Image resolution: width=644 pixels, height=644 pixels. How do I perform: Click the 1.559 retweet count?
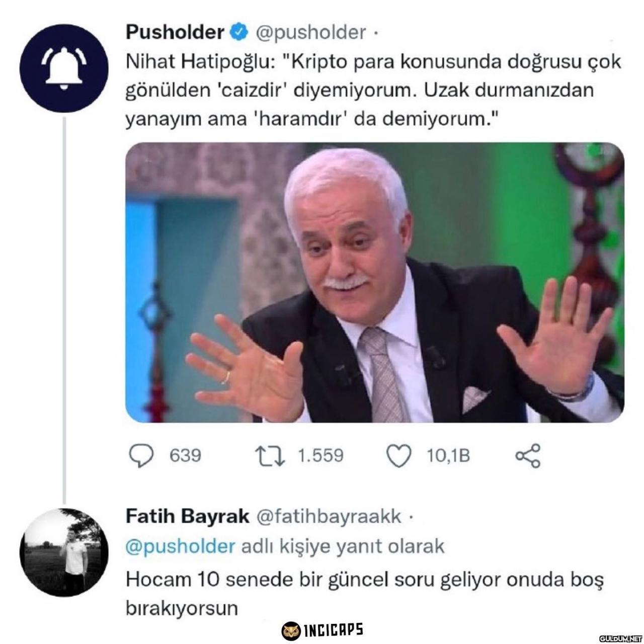click(x=320, y=456)
